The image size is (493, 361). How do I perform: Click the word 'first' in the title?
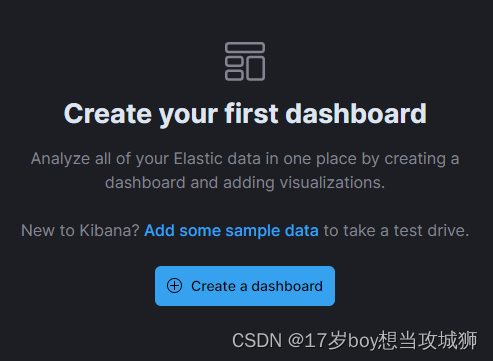point(252,113)
